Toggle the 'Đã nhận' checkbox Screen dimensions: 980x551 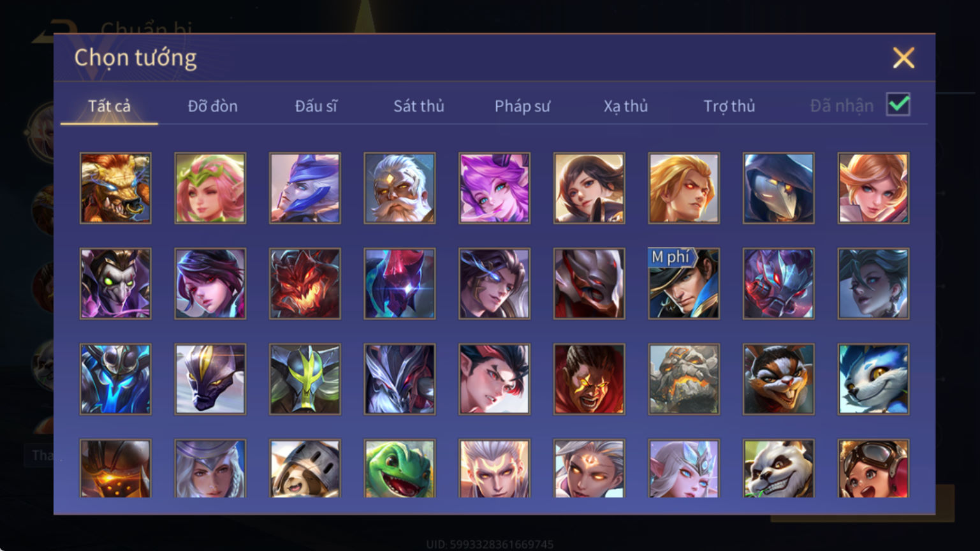(898, 105)
